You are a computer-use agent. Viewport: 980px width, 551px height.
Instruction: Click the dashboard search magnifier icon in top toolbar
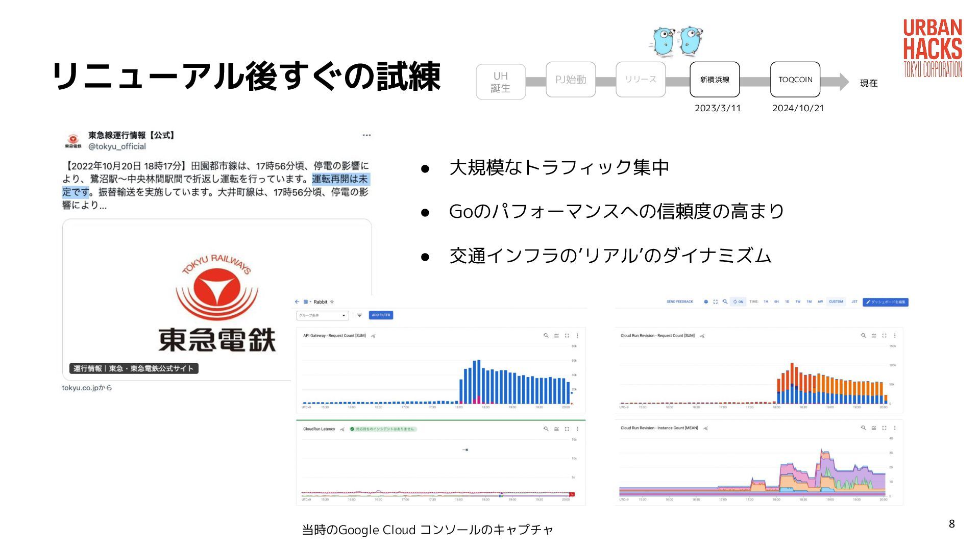(725, 302)
